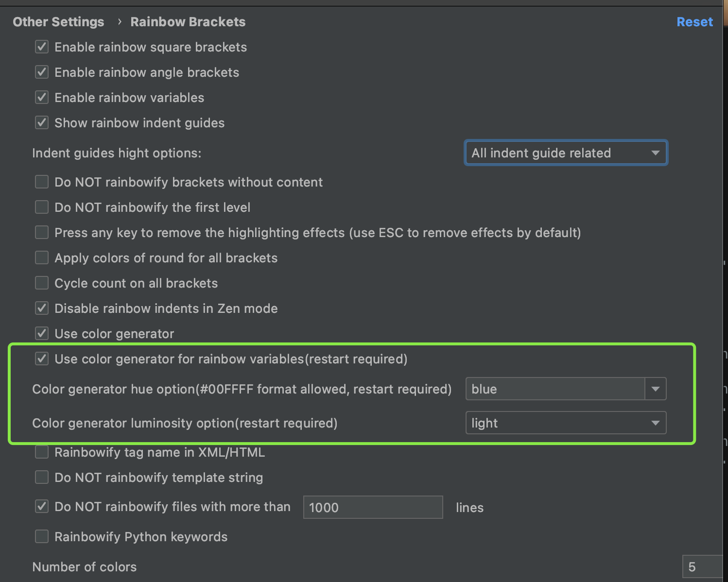Click the Other Settings breadcrumb

[58, 22]
